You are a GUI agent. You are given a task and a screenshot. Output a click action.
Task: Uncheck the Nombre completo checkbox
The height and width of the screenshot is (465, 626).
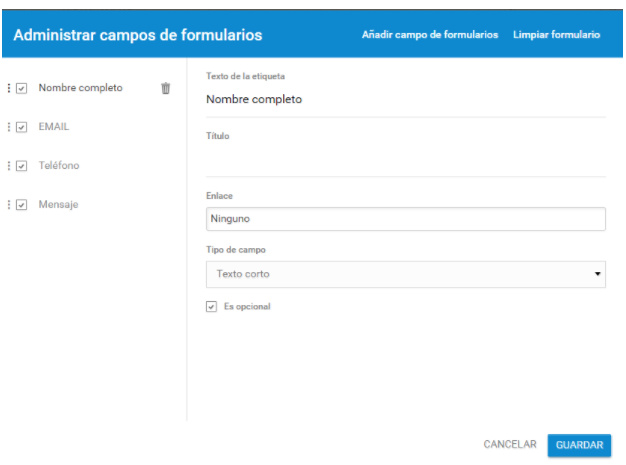coord(22,88)
